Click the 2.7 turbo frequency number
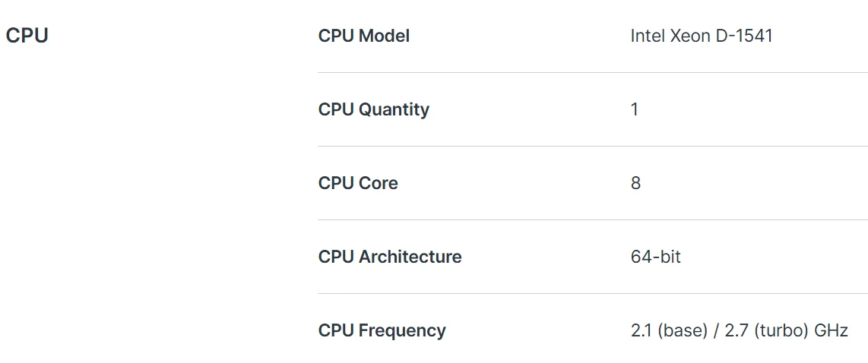Viewport: 868px width, 363px height. (737, 331)
